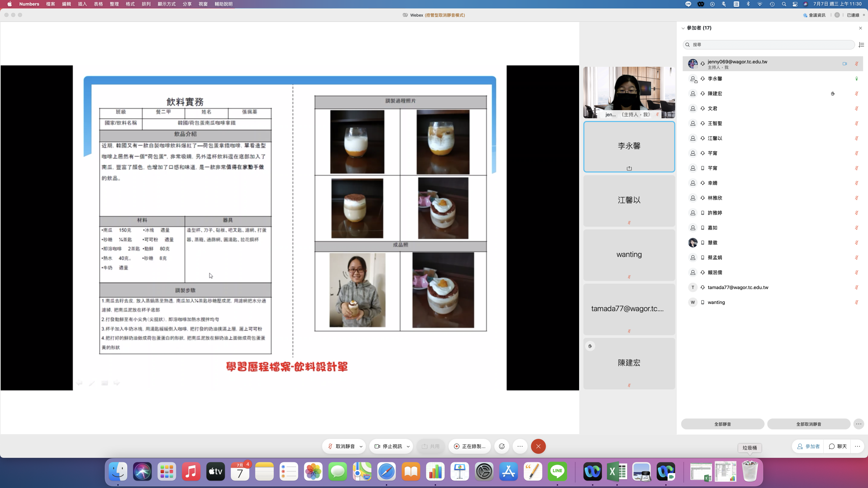Click the red leave meeting button
Viewport: 868px width, 488px height.
click(538, 446)
